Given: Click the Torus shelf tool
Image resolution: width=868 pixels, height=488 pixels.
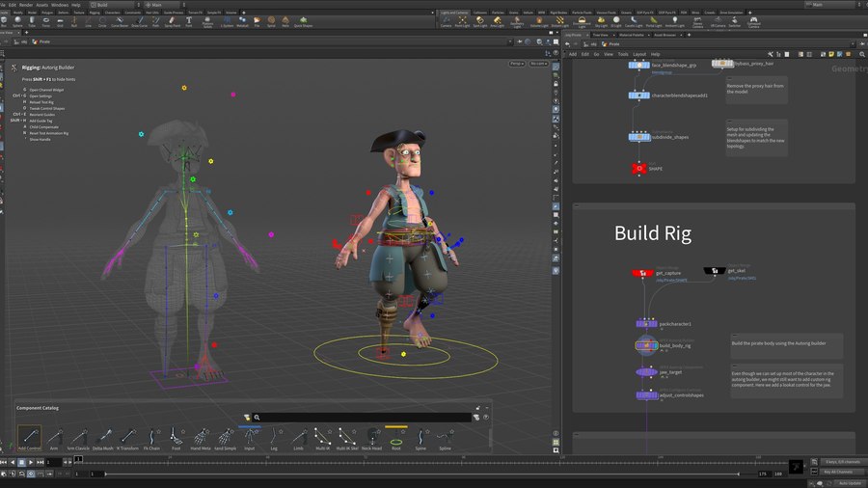Looking at the screenshot, I should (46, 21).
